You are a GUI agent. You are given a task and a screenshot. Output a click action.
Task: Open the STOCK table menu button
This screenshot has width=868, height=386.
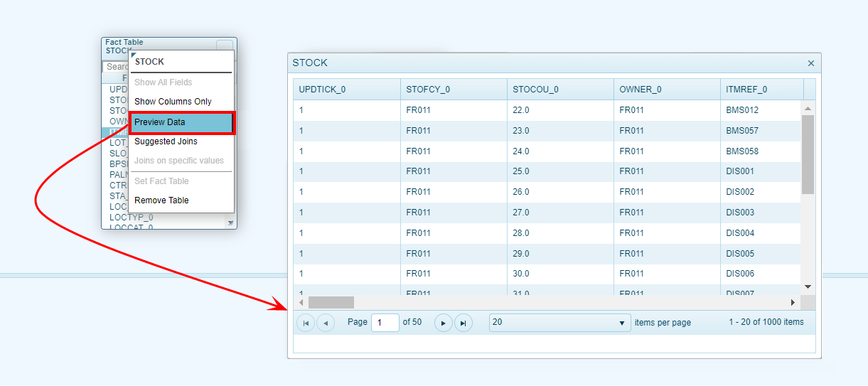tap(225, 45)
